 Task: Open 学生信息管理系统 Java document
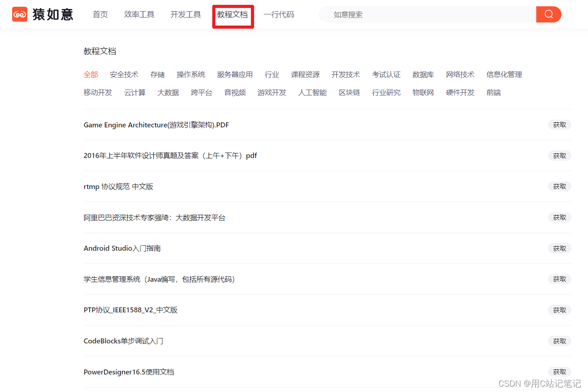(x=160, y=279)
